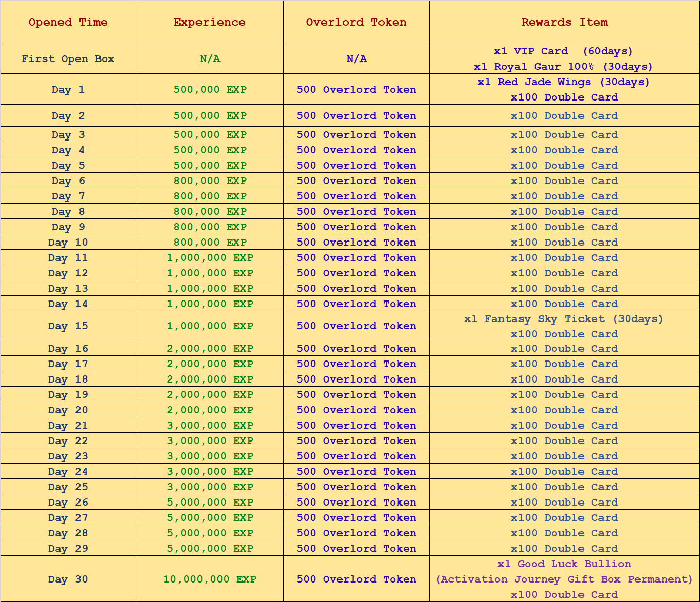
Task: Click the Rewards Item column header
Action: tap(564, 22)
